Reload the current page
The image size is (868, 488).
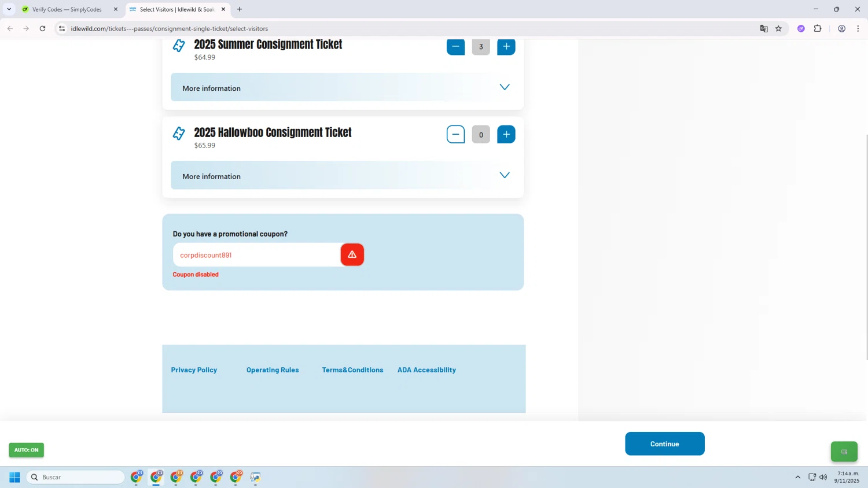click(x=42, y=28)
